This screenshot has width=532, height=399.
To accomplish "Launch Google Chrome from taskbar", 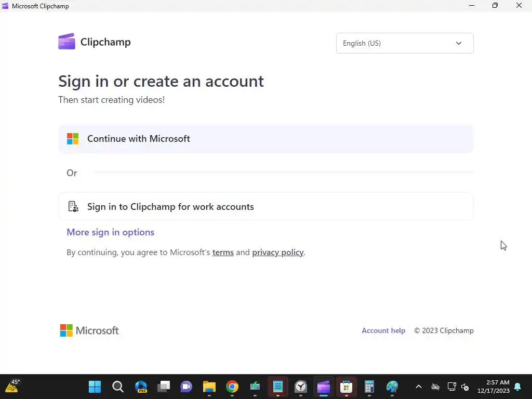I will [x=232, y=387].
